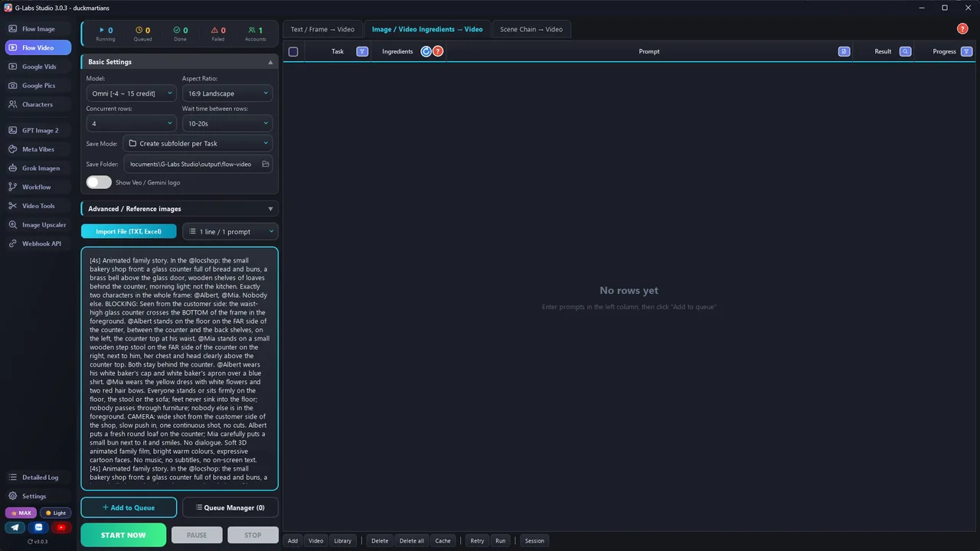Open the GPT Image 2 tool
The width and height of the screenshot is (980, 551).
tap(38, 130)
